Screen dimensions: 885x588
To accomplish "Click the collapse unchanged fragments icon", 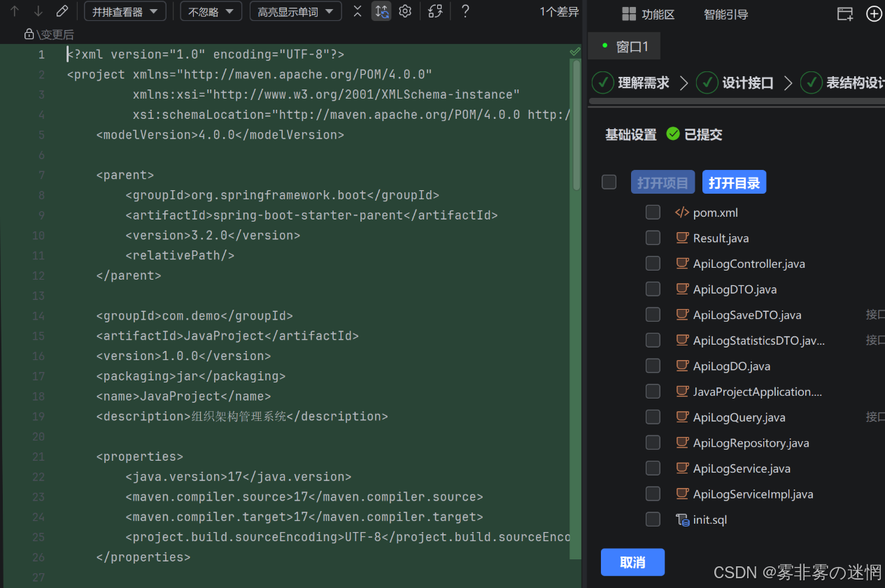I will point(357,11).
